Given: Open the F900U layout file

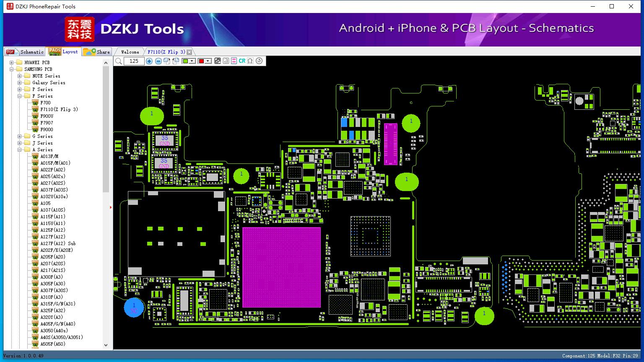Looking at the screenshot, I should point(47,116).
